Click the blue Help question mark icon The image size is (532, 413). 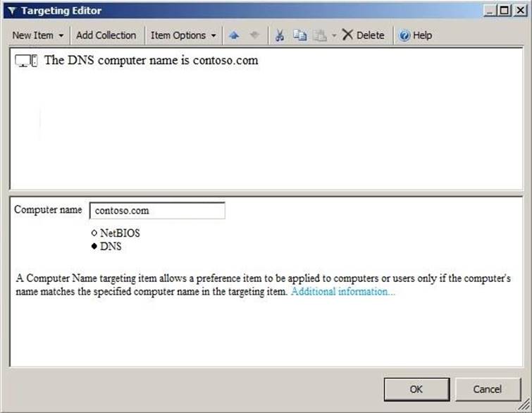[404, 35]
